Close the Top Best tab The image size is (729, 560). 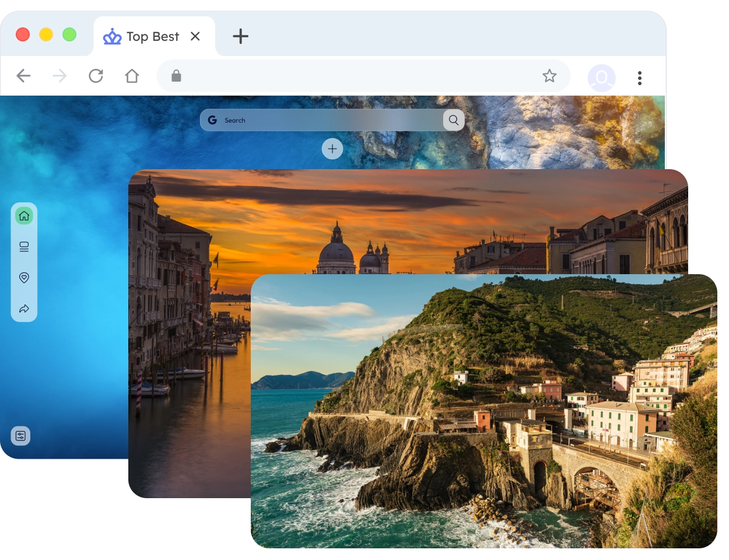pyautogui.click(x=195, y=36)
